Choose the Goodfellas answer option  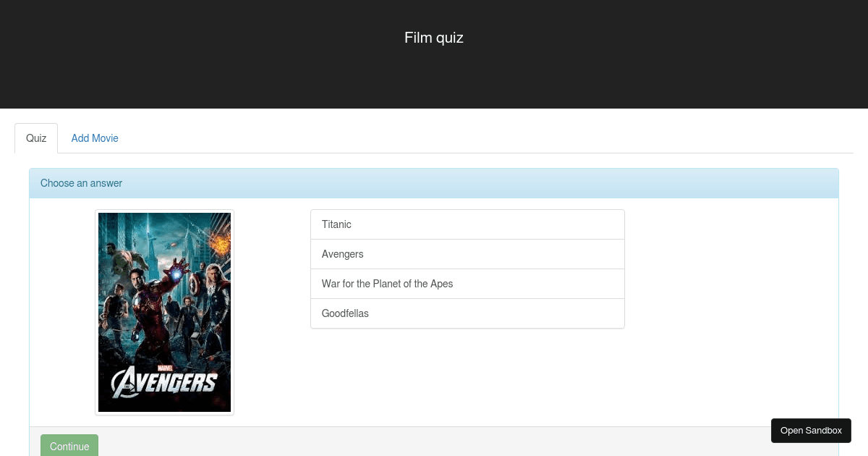[467, 313]
